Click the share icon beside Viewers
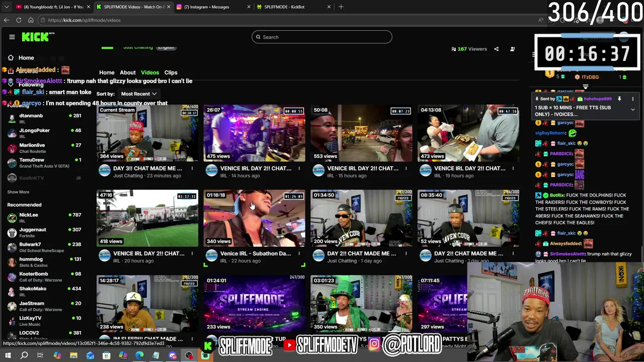The height and width of the screenshot is (362, 644). click(496, 49)
